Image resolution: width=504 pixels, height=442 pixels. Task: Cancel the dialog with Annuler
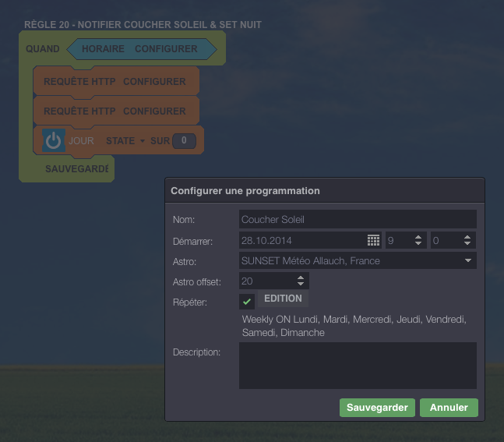pos(449,408)
